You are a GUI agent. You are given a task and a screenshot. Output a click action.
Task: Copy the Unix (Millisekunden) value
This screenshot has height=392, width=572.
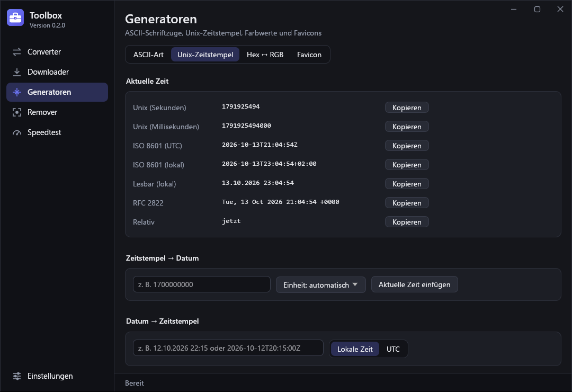(x=407, y=127)
